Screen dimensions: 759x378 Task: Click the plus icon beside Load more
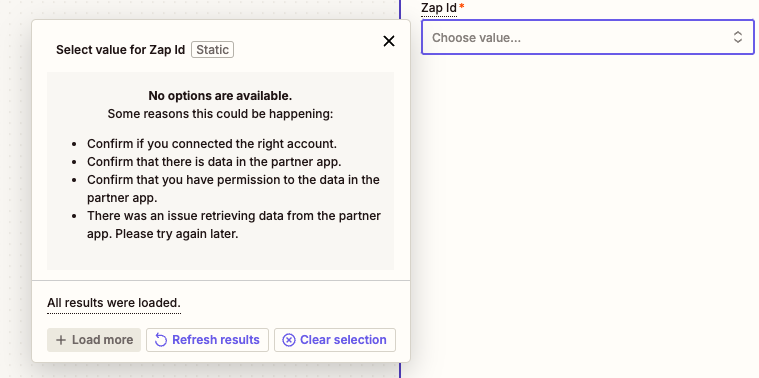click(x=61, y=340)
